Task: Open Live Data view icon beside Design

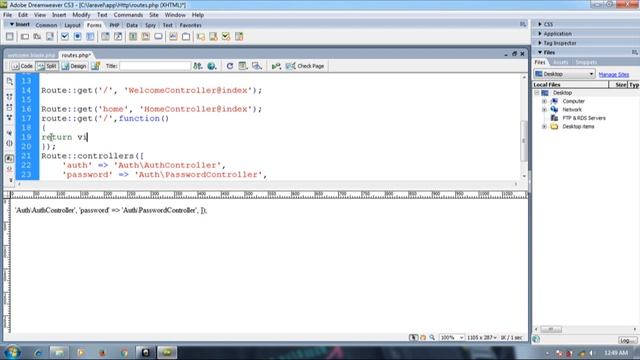Action: pos(96,66)
